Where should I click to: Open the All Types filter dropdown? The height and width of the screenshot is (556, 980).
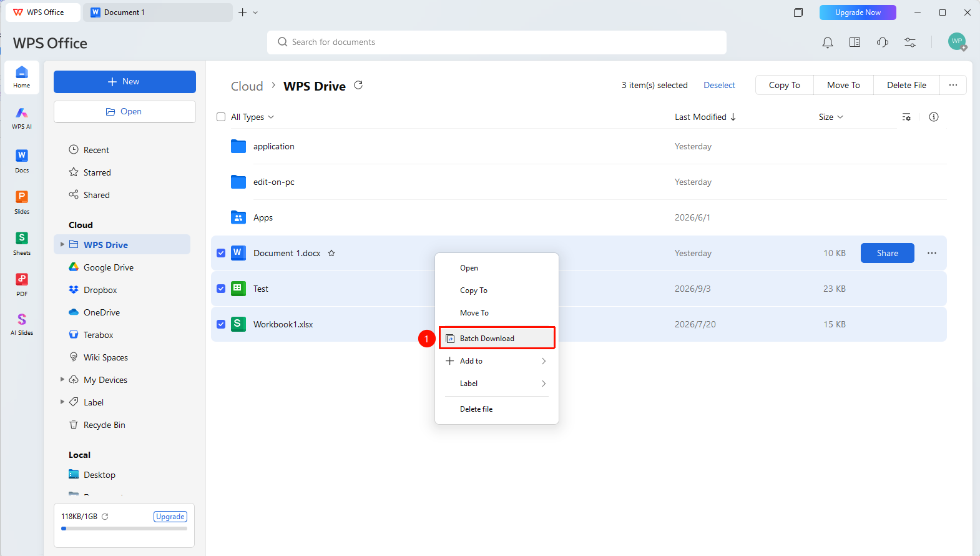click(252, 117)
